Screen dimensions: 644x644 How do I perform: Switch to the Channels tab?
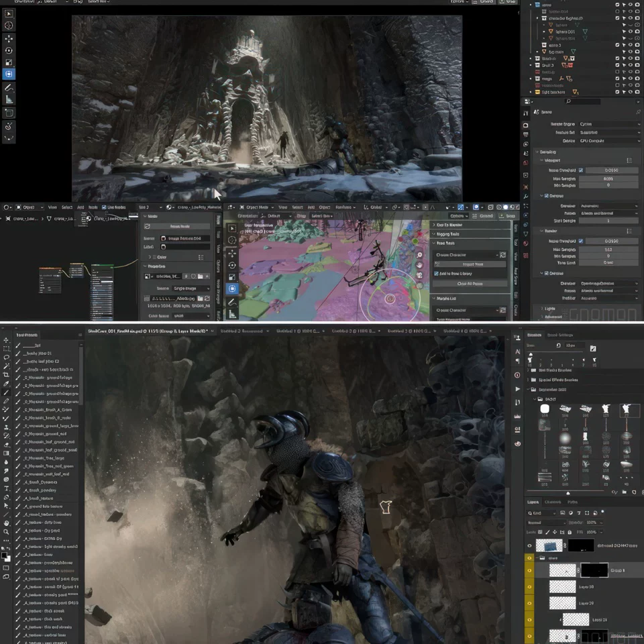tap(552, 502)
